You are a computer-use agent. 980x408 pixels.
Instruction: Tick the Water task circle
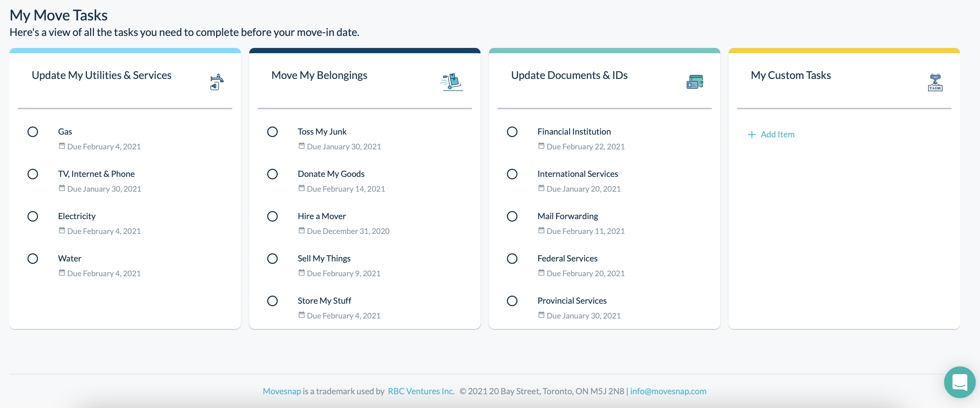[x=33, y=259]
